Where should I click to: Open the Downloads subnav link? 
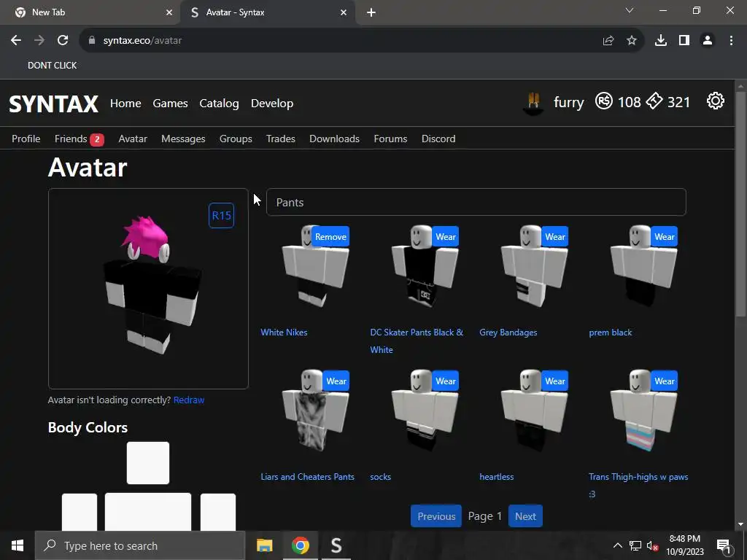point(334,139)
